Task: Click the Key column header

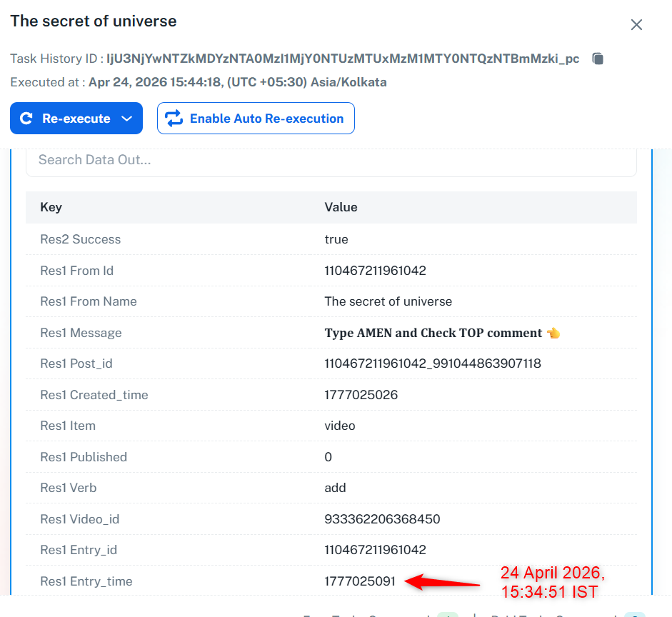Action: [51, 207]
